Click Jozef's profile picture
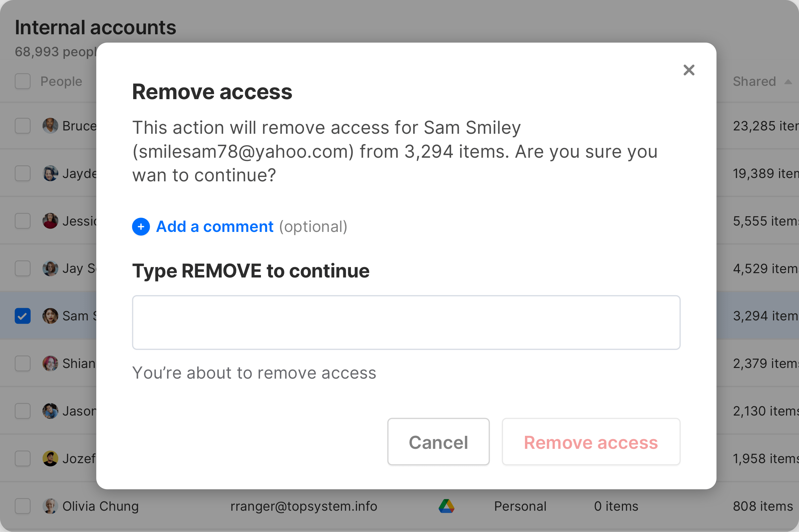 coord(50,459)
